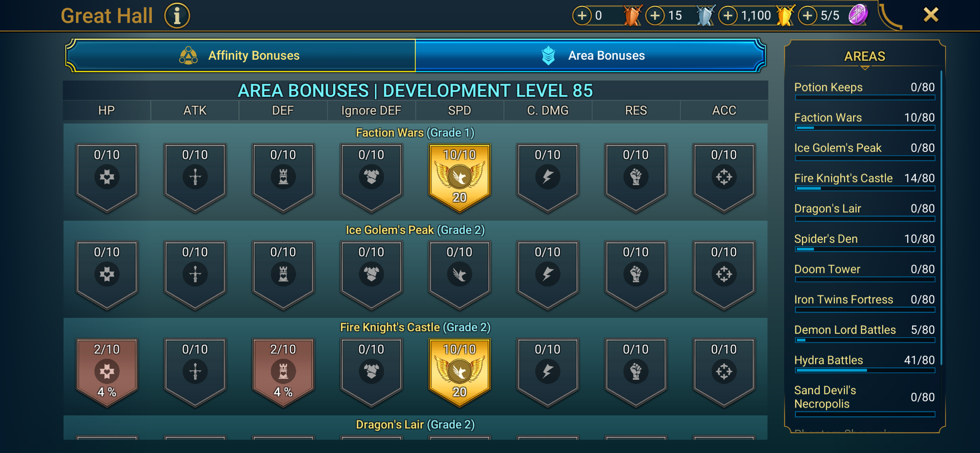Select the Fire Knight's Castle HP bonus badge

click(107, 373)
